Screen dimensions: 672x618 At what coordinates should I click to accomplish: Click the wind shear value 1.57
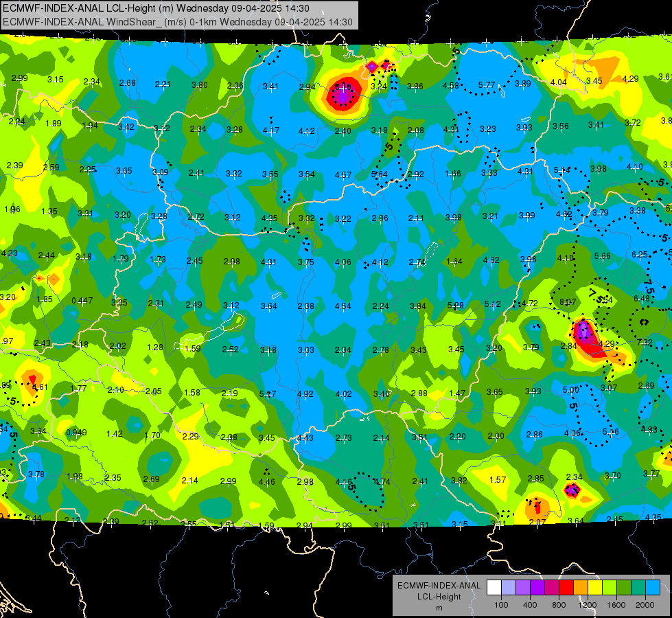(x=498, y=480)
